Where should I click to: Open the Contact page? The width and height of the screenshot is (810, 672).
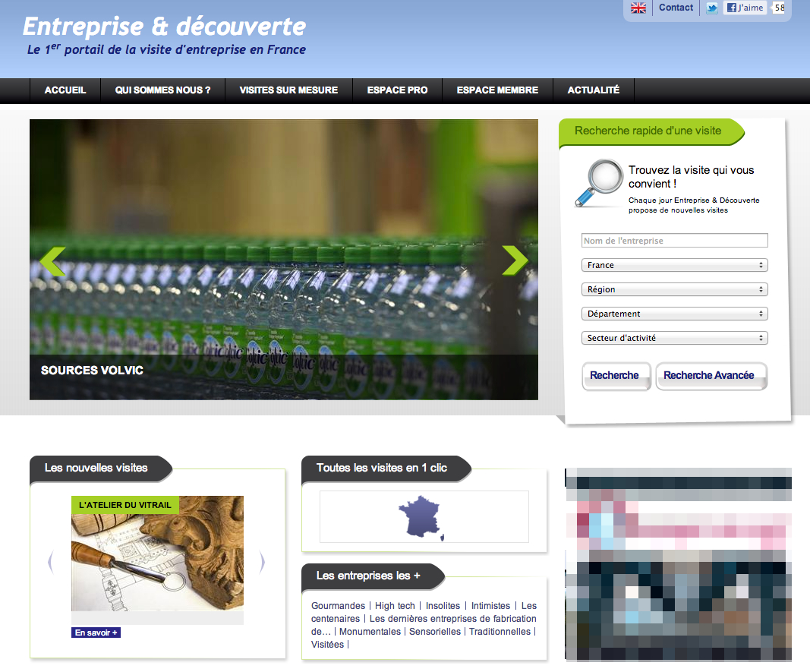[x=676, y=8]
